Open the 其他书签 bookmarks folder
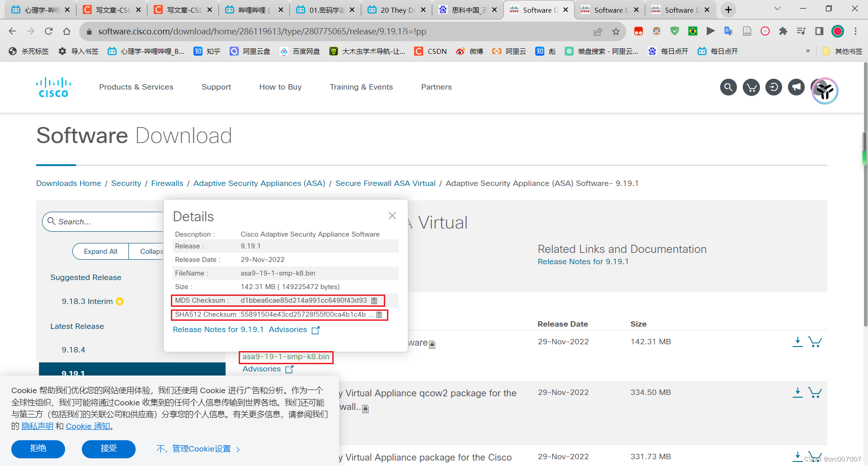The width and height of the screenshot is (868, 466). click(842, 51)
